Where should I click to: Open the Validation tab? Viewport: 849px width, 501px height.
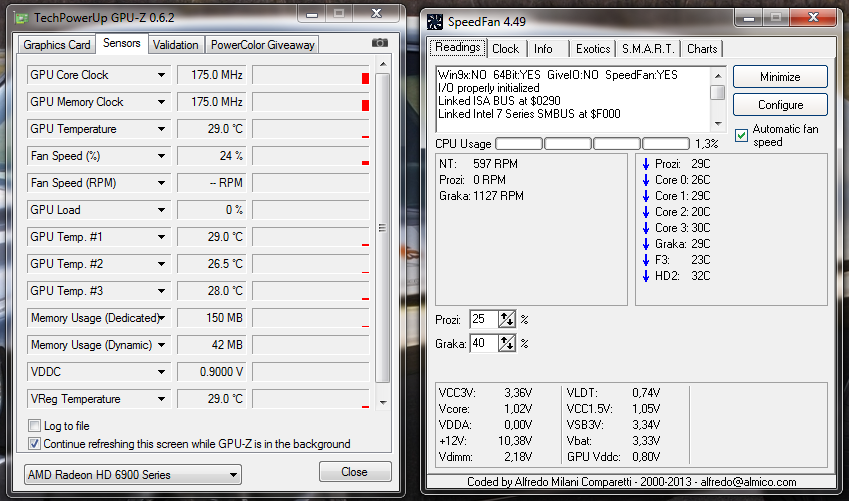point(175,45)
